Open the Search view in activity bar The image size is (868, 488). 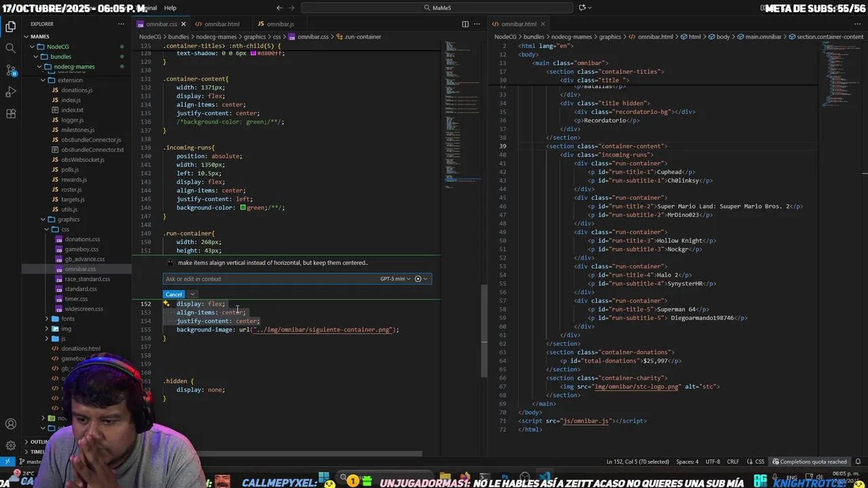coord(11,48)
